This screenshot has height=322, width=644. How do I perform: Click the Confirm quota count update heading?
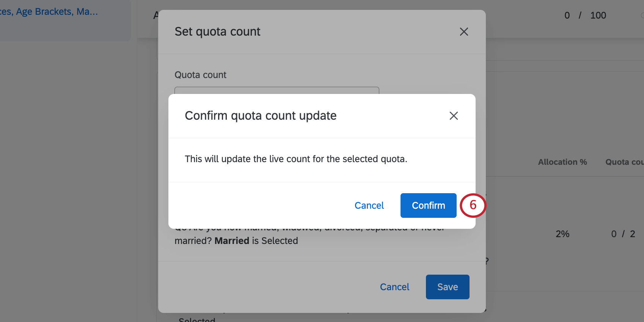tap(261, 116)
